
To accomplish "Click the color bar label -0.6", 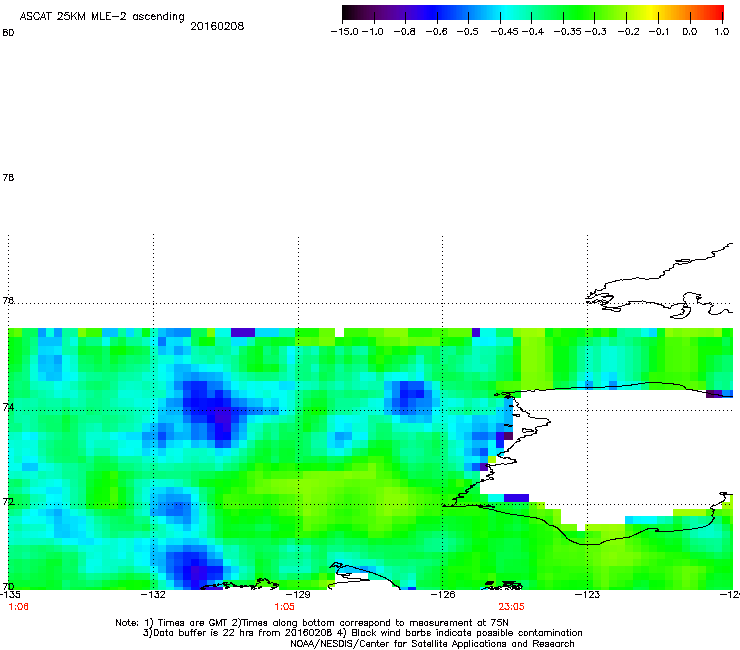I will (436, 32).
